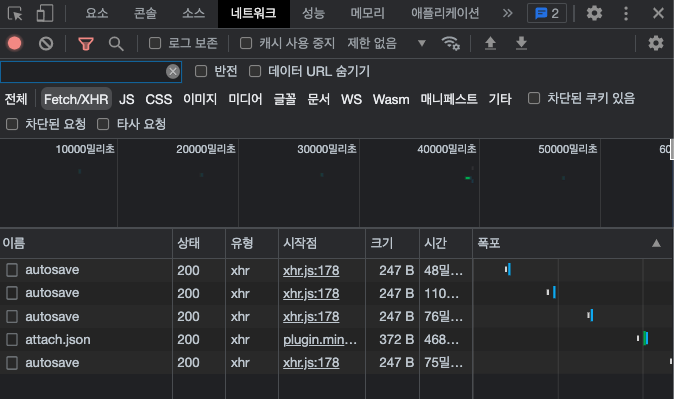This screenshot has height=399, width=674.
Task: Open plugin.min initiator link
Action: pos(320,340)
